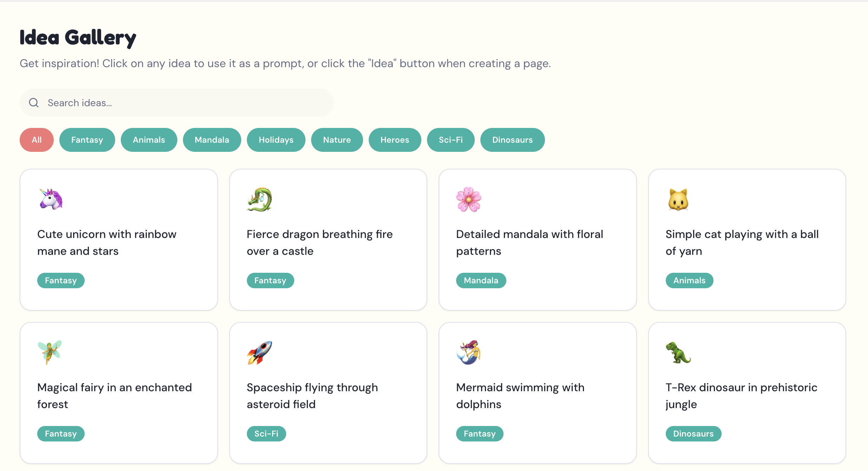
Task: Choose the Sci-Fi category chip at top
Action: click(451, 140)
